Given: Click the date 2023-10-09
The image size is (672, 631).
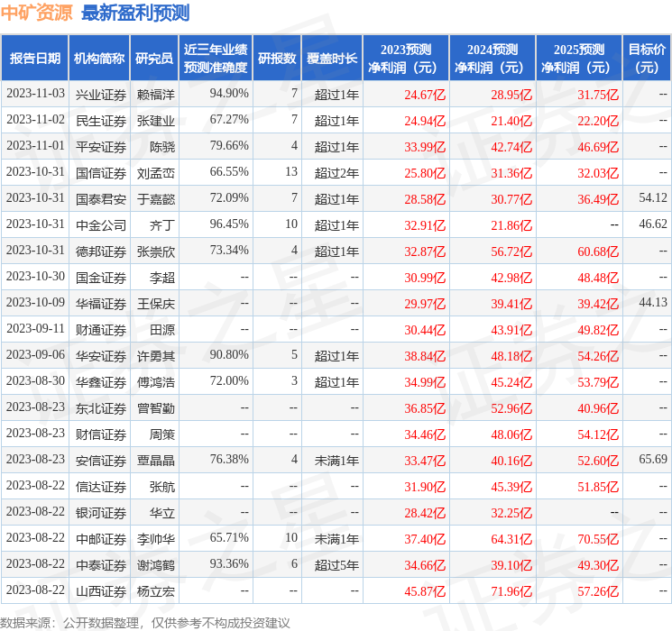Looking at the screenshot, I should pos(35,302).
